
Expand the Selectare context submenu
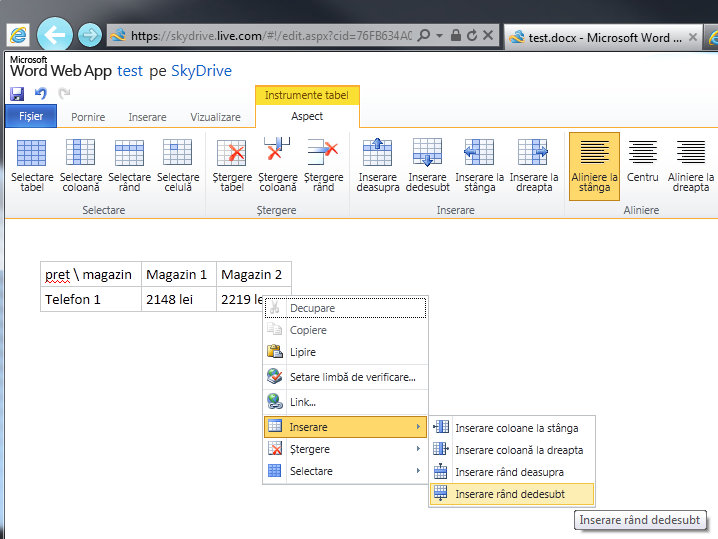(x=345, y=471)
